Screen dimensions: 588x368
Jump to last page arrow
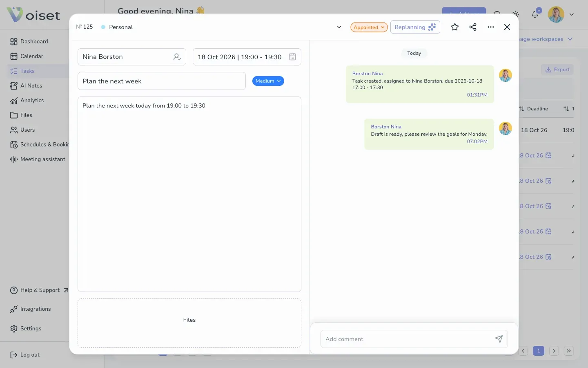[x=569, y=351]
